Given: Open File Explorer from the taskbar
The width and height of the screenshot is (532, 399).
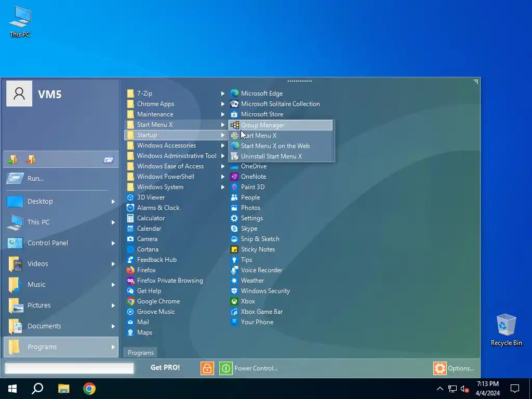Looking at the screenshot, I should pyautogui.click(x=63, y=389).
